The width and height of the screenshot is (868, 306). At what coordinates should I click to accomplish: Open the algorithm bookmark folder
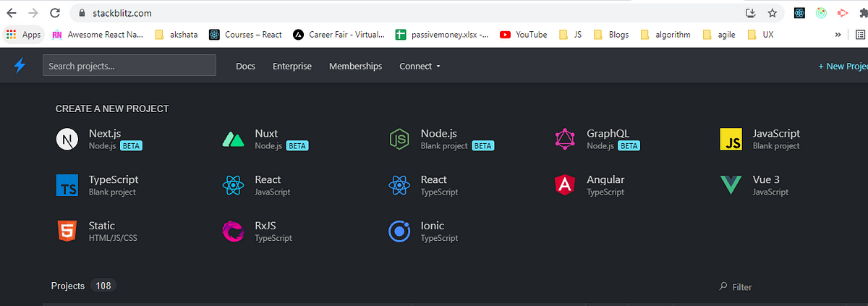click(665, 34)
